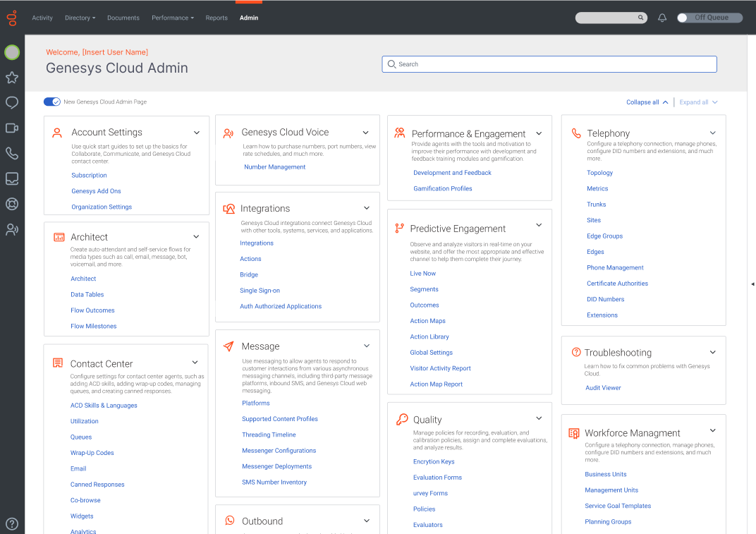Screen dimensions: 756x534
Task: Open the Organization Settings link
Action: (x=102, y=207)
